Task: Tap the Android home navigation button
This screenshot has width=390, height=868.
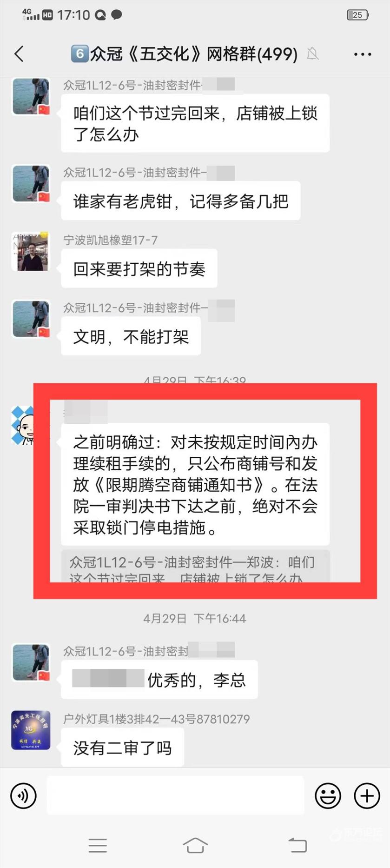Action: tap(195, 845)
